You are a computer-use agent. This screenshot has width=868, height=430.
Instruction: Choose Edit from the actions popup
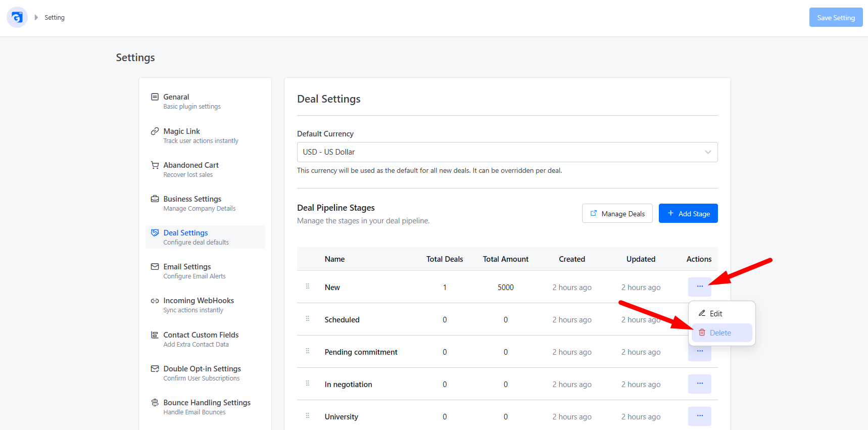pyautogui.click(x=722, y=313)
